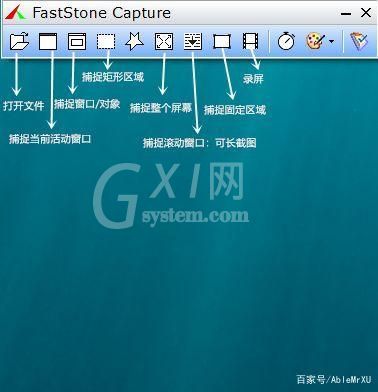Image resolution: width=378 pixels, height=392 pixels.
Task: Open output destination palette icon
Action: 315,41
